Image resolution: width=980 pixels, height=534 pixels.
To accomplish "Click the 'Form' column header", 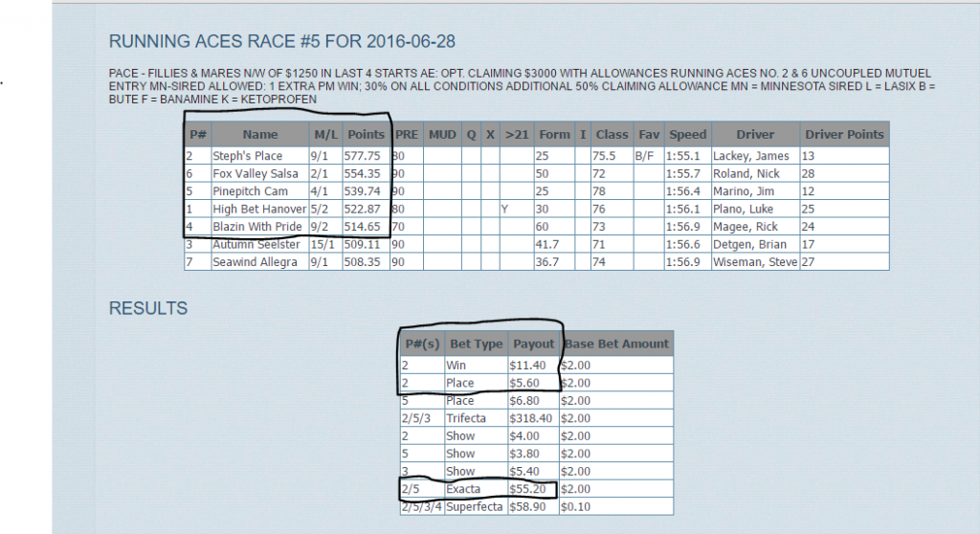I will 554,134.
